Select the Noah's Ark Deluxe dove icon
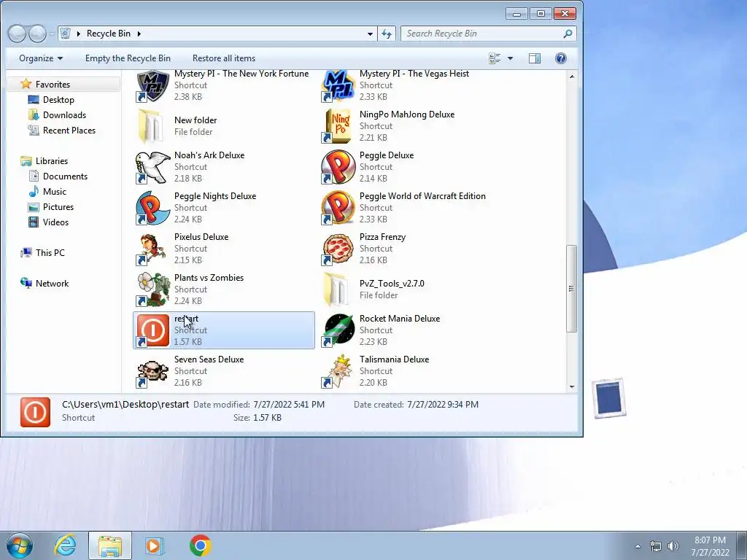This screenshot has height=560, width=747. [152, 167]
